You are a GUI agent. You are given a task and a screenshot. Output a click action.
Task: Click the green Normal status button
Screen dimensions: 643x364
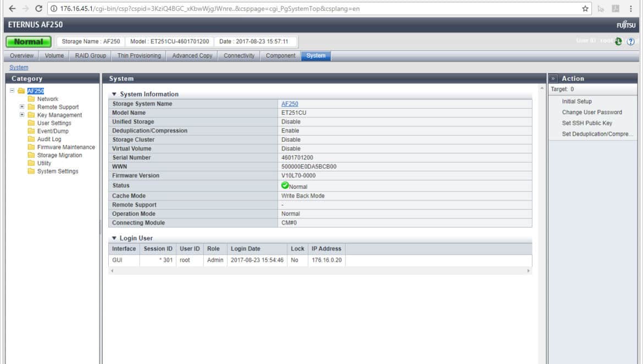tap(29, 42)
